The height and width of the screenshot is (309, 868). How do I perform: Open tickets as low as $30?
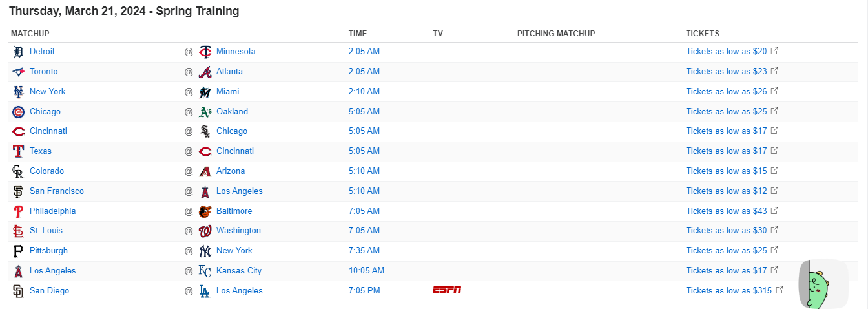point(732,230)
